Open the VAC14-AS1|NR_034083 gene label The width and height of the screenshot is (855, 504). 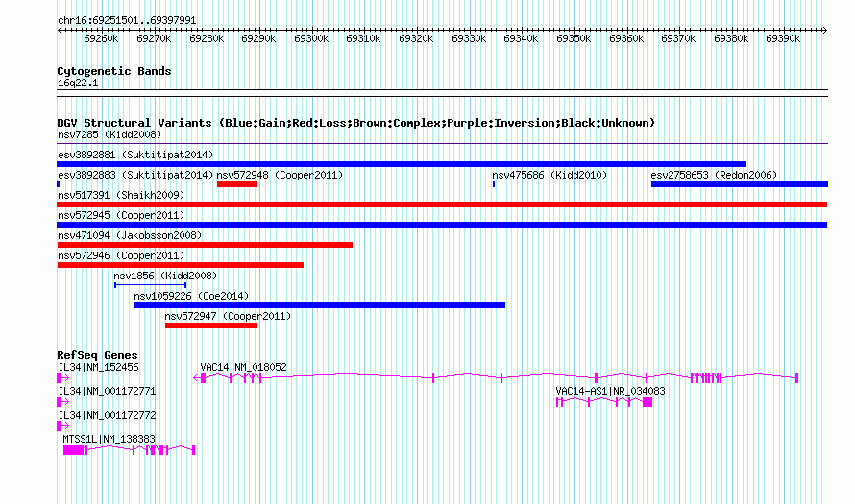(610, 392)
